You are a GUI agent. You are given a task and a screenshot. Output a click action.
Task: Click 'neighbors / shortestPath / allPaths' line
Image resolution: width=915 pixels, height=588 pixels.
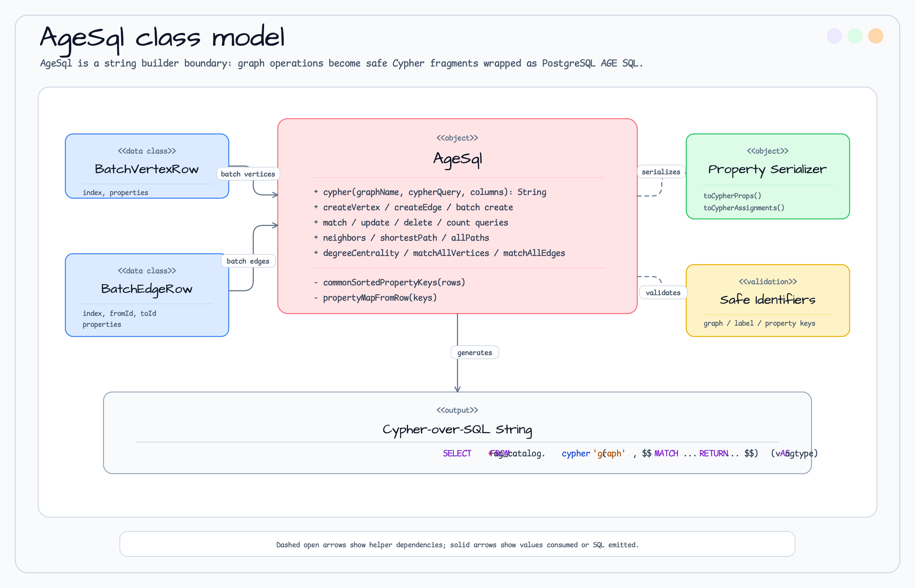[401, 238]
